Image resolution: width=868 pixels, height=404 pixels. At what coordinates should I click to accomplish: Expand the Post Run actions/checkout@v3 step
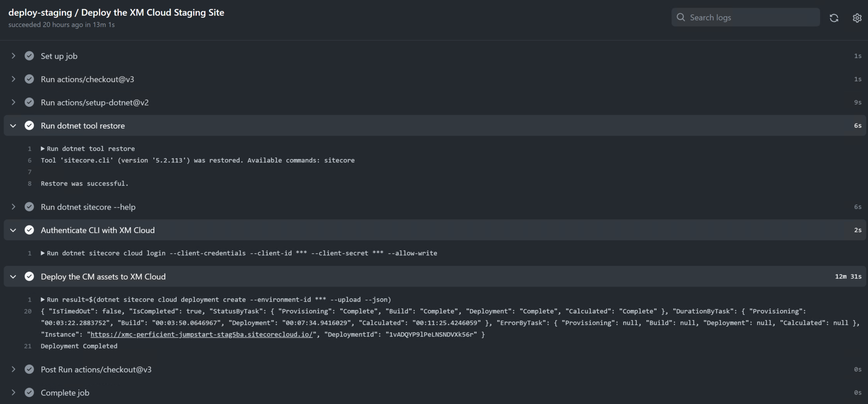(13, 369)
